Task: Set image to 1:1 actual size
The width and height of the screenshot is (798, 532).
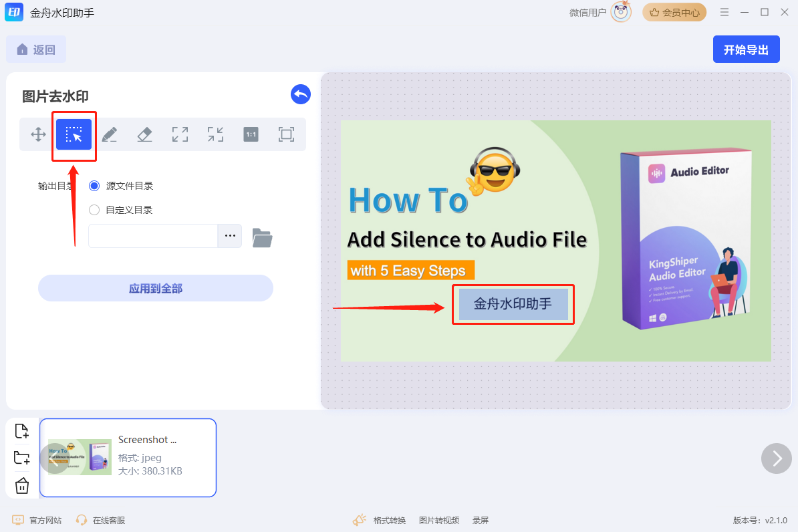Action: click(251, 134)
